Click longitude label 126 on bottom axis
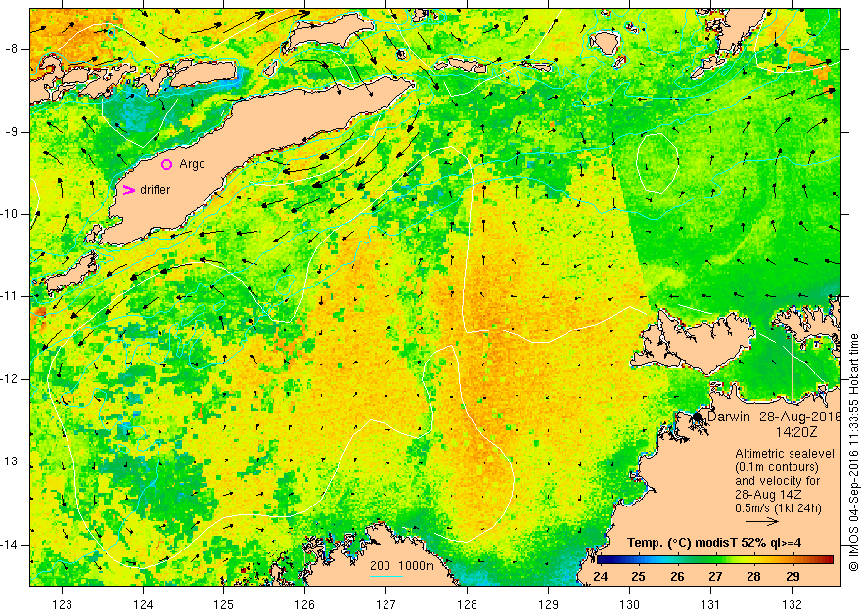Viewport: 861px width, 616px height. tap(304, 605)
